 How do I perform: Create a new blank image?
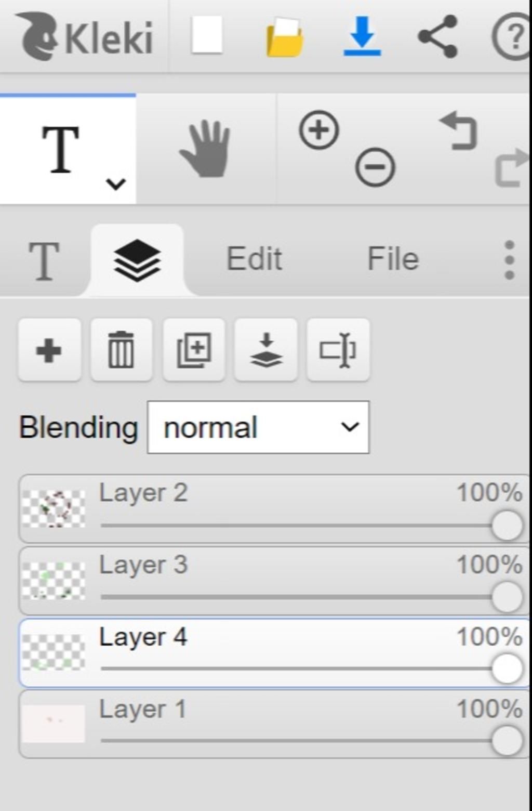pos(207,35)
